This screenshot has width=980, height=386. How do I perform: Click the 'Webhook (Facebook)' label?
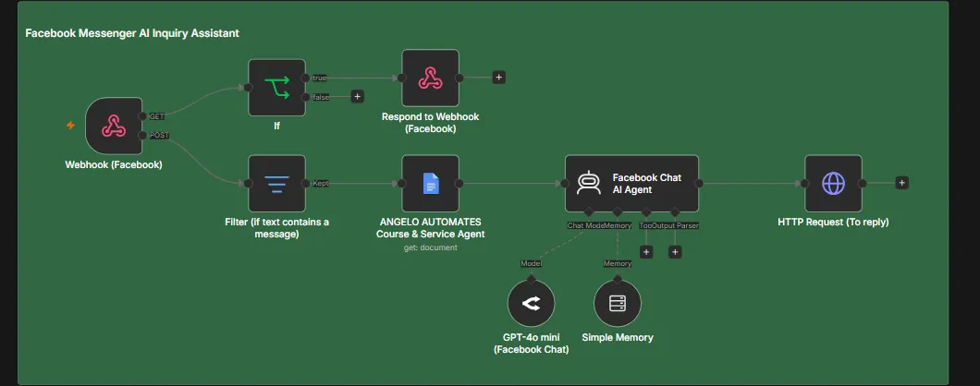114,165
